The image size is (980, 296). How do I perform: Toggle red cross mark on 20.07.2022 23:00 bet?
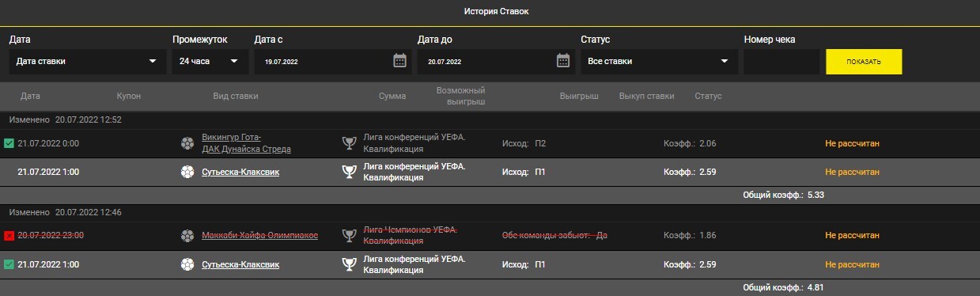9,235
